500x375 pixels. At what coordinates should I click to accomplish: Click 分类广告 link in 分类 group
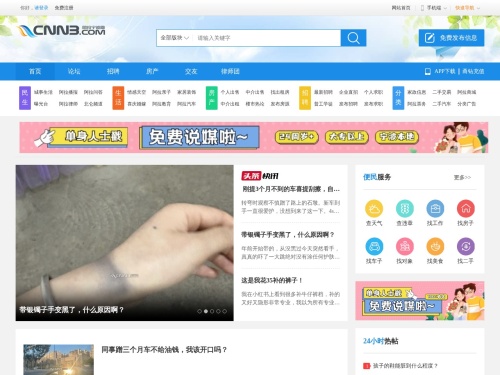[467, 104]
